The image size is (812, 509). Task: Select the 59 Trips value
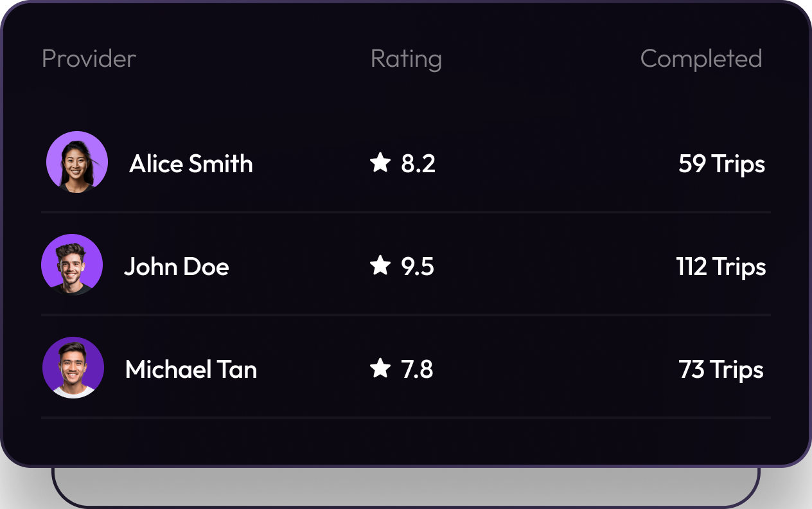[x=721, y=165]
